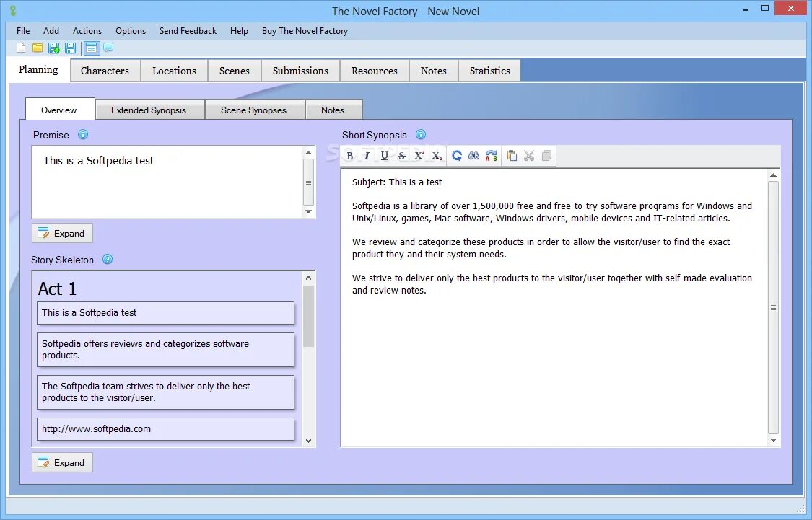
Task: Switch to the Locations tab
Action: [174, 71]
